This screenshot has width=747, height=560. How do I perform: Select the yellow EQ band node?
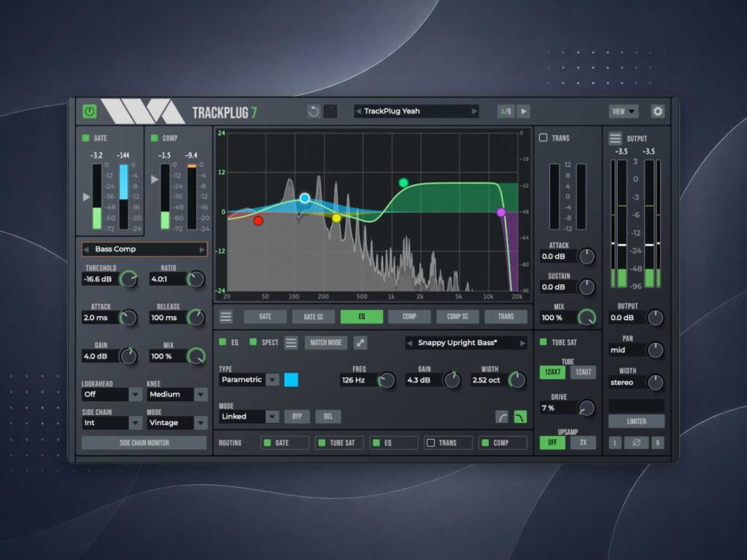(x=336, y=218)
